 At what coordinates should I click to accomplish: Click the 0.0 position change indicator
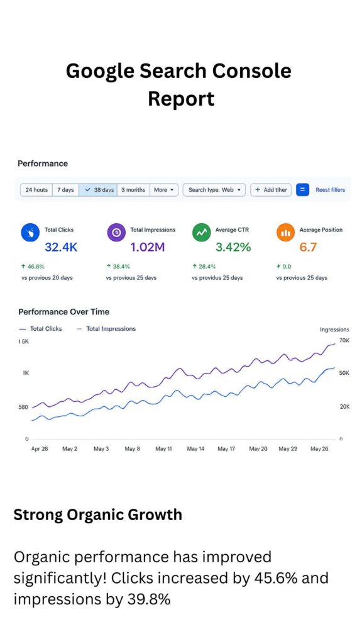pos(283,267)
